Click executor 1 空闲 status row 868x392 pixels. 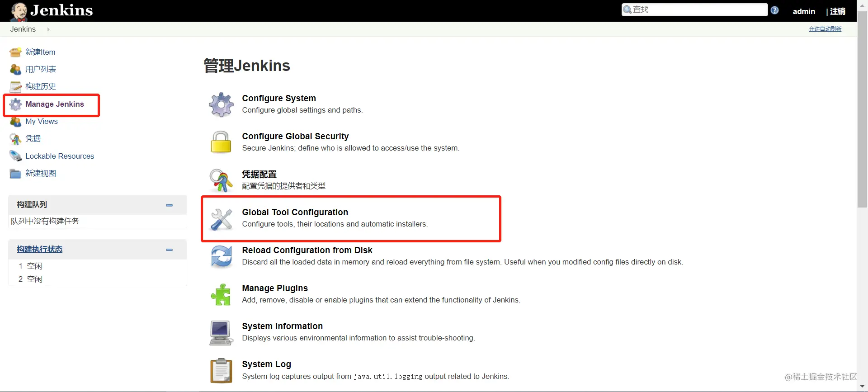(97, 266)
